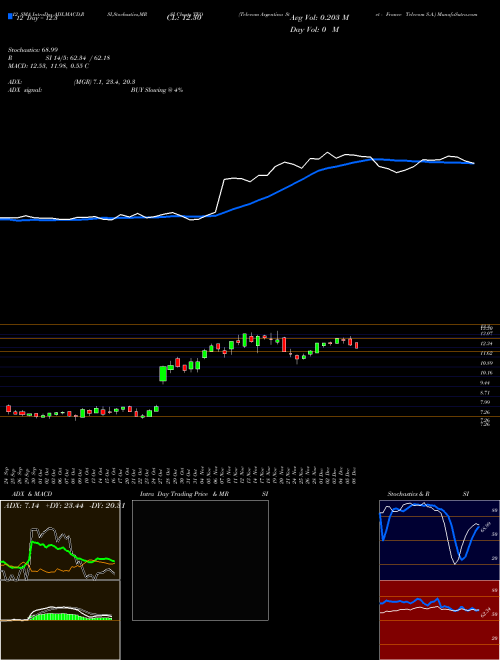Click the 'Avg Vol: 0.203 M' value
Screen dimensions: 500x660
(x=319, y=18)
